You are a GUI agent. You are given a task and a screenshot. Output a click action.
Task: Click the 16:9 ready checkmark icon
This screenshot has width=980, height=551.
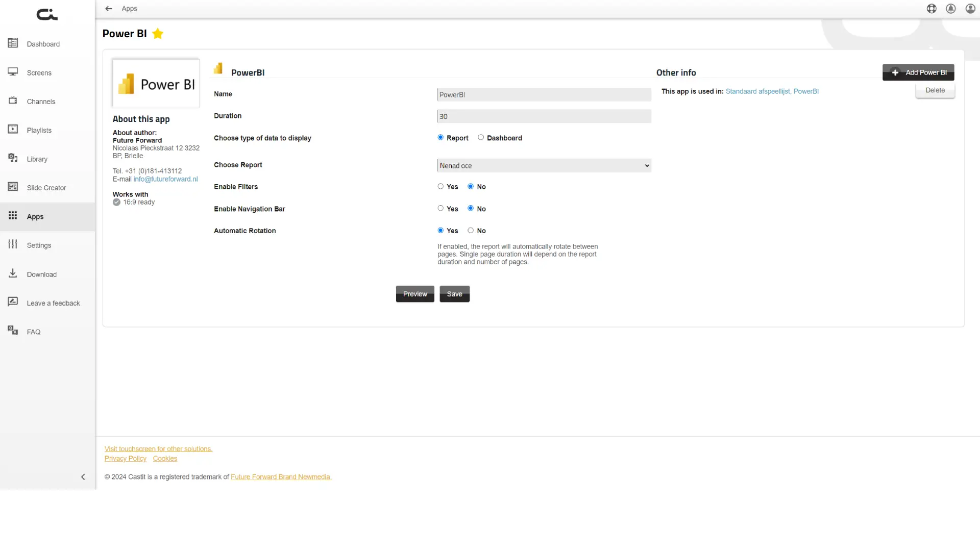click(x=116, y=203)
